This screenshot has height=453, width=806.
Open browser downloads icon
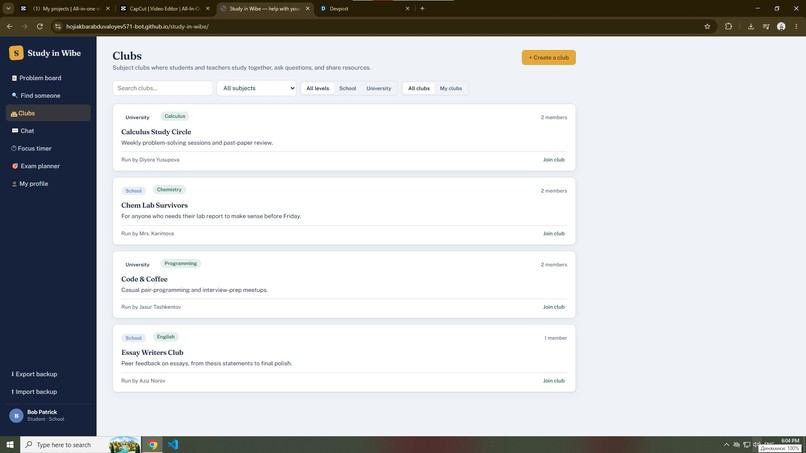pyautogui.click(x=751, y=26)
